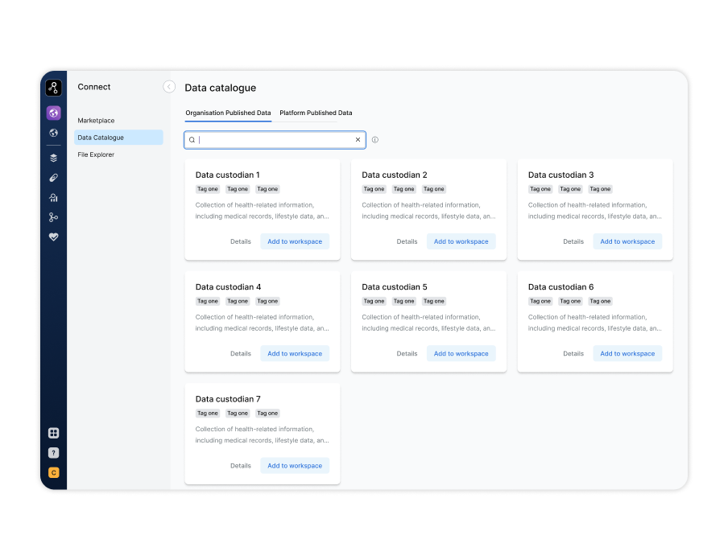Screen dimensions: 728x560
Task: Open the apps grid icon
Action: tap(53, 433)
